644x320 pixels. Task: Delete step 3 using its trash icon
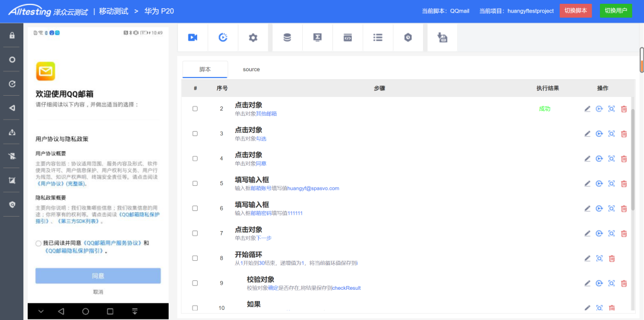pos(624,134)
